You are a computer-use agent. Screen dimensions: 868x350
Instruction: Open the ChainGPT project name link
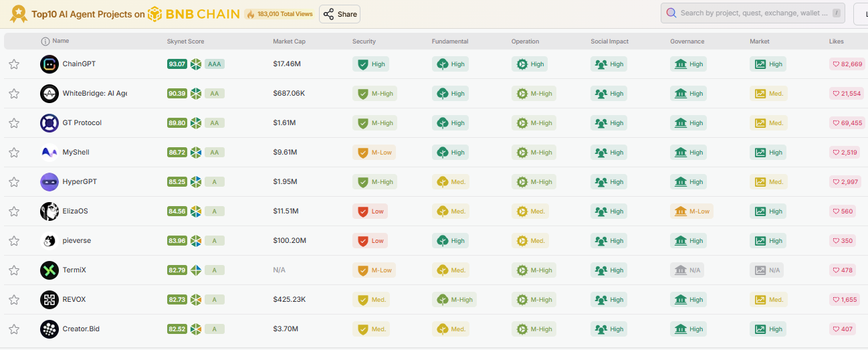[79, 64]
